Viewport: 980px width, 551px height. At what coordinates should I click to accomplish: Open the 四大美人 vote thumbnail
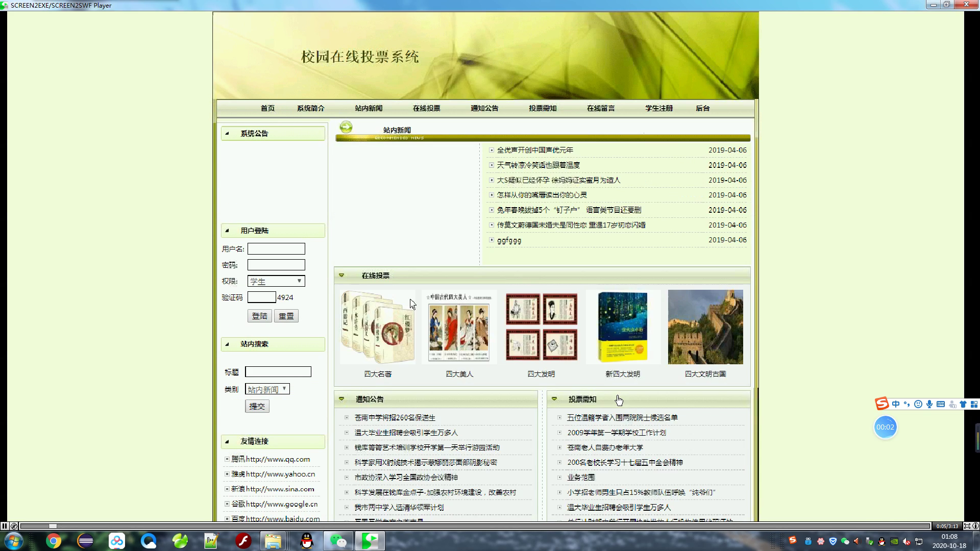click(459, 327)
